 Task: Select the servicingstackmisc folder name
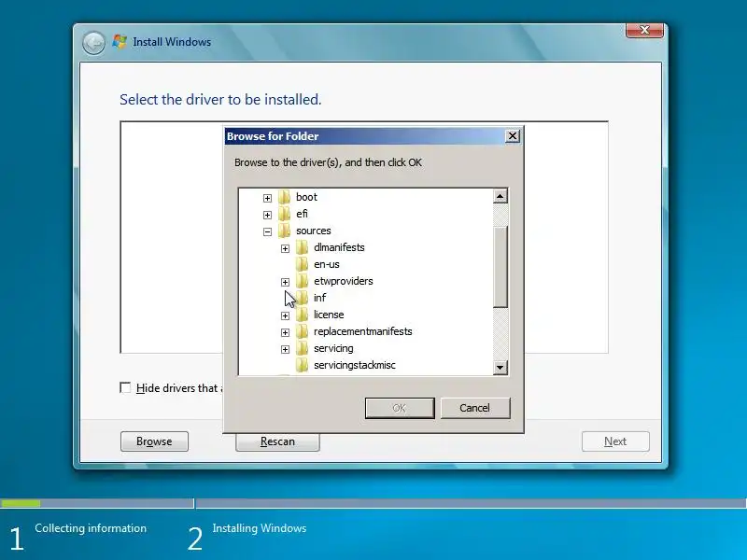click(355, 365)
